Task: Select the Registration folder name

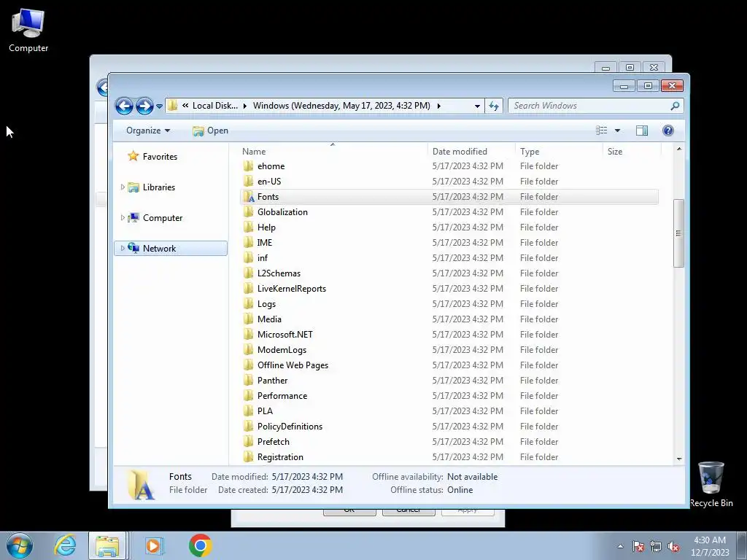Action: click(x=280, y=456)
